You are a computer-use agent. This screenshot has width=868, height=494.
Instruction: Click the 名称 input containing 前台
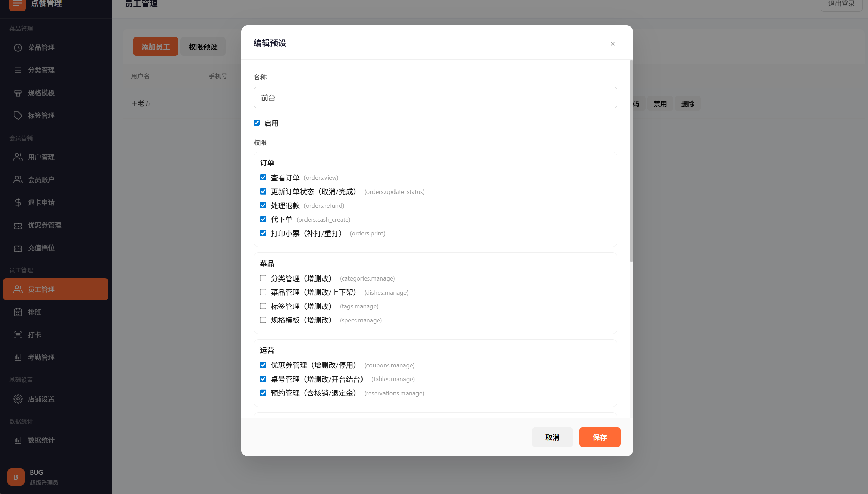(435, 98)
